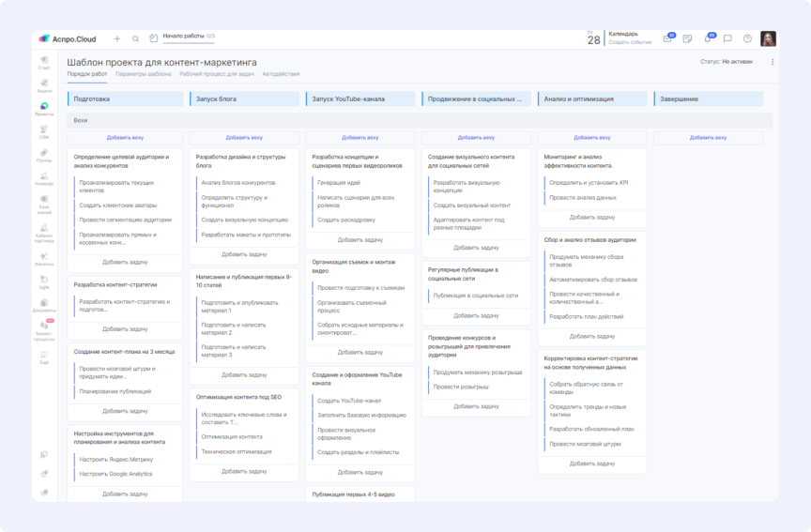Open Группы in the sidebar
811x532 pixels.
44,156
